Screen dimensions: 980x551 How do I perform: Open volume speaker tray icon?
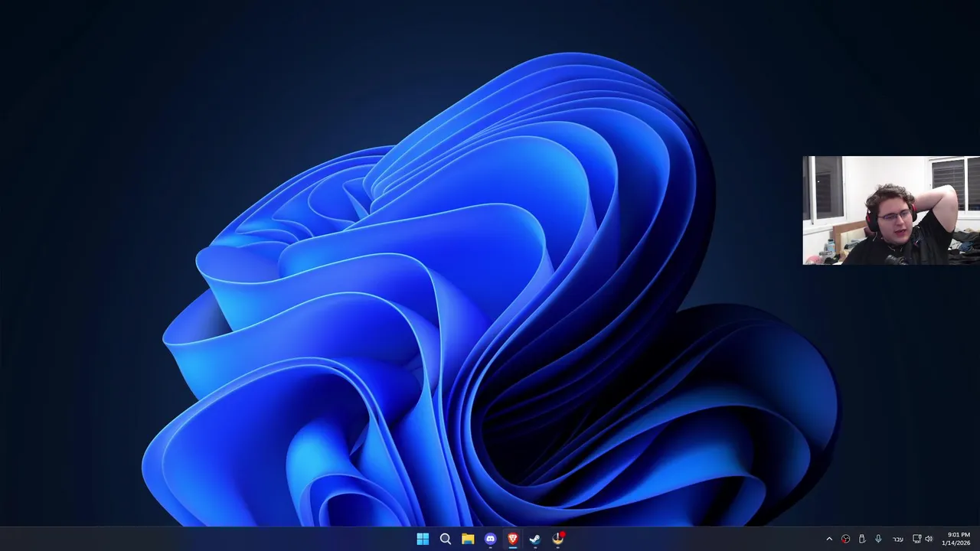click(x=929, y=540)
